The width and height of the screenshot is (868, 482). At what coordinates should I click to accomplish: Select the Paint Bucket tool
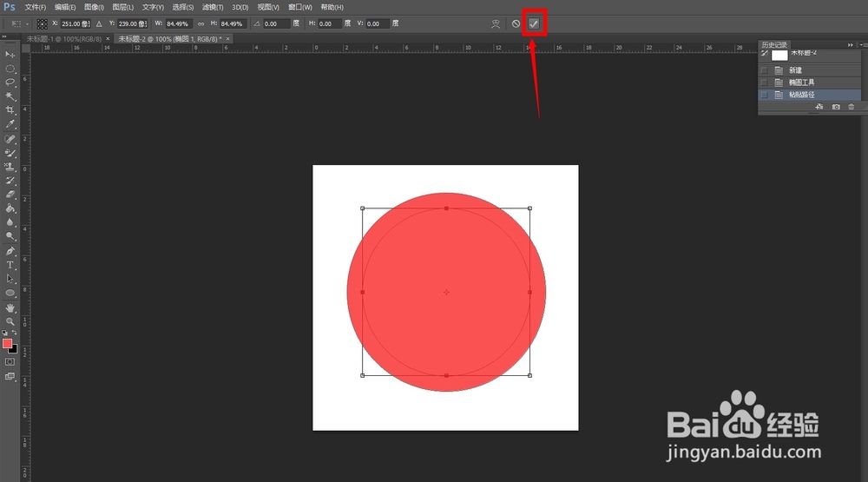click(x=10, y=208)
